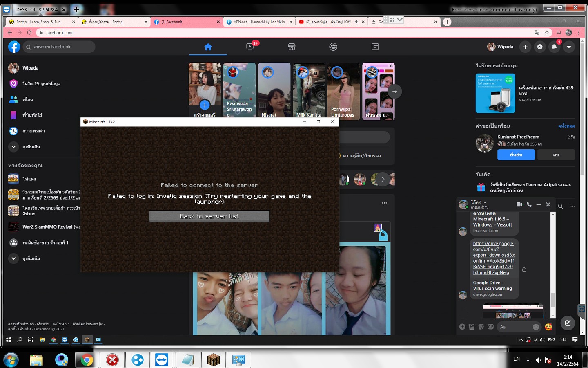Screen dimensions: 588x368
Task: Show hidden icons in Windows 7 tray
Action: 528,360
